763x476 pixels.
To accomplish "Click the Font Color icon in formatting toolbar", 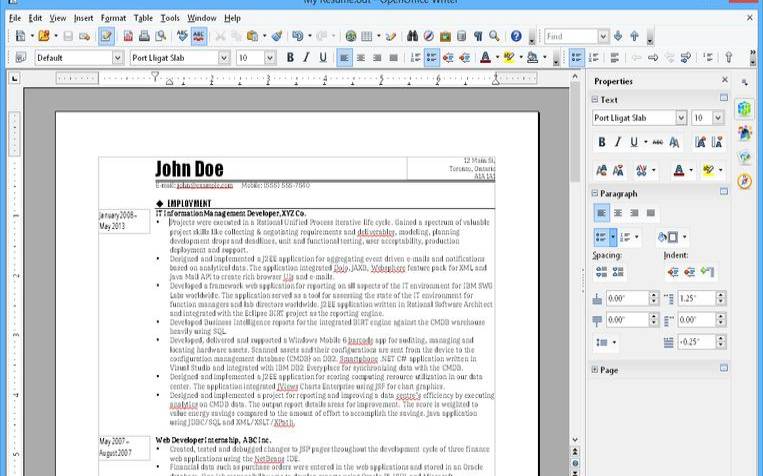I will [485, 58].
